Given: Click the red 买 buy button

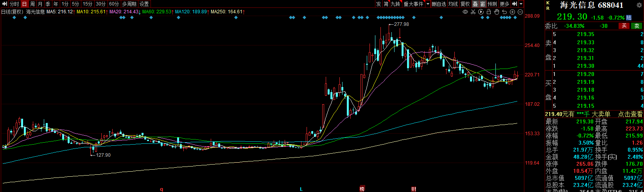Looking at the screenshot, I should click(624, 26).
